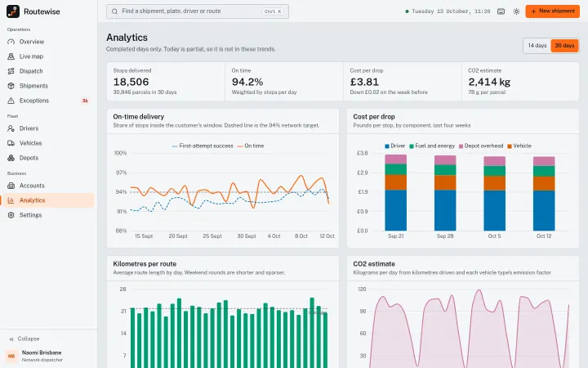This screenshot has width=588, height=368.
Task: Open Live map section
Action: tap(49, 56)
